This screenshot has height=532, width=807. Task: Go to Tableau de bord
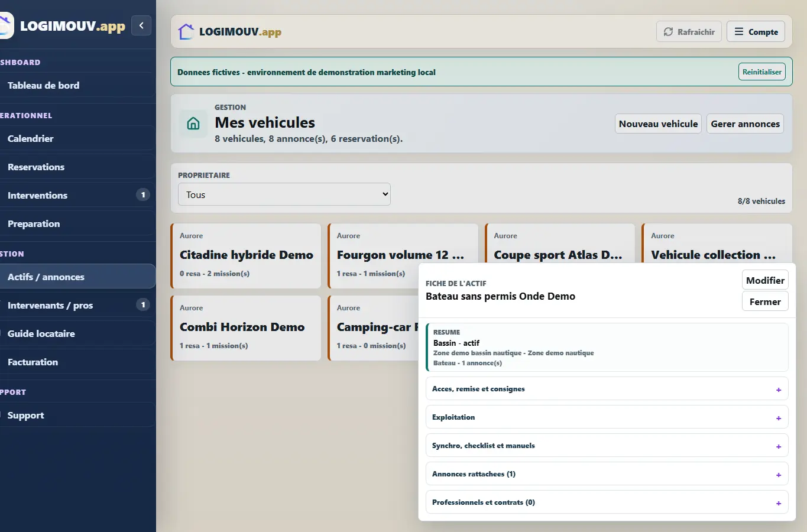tap(77, 85)
